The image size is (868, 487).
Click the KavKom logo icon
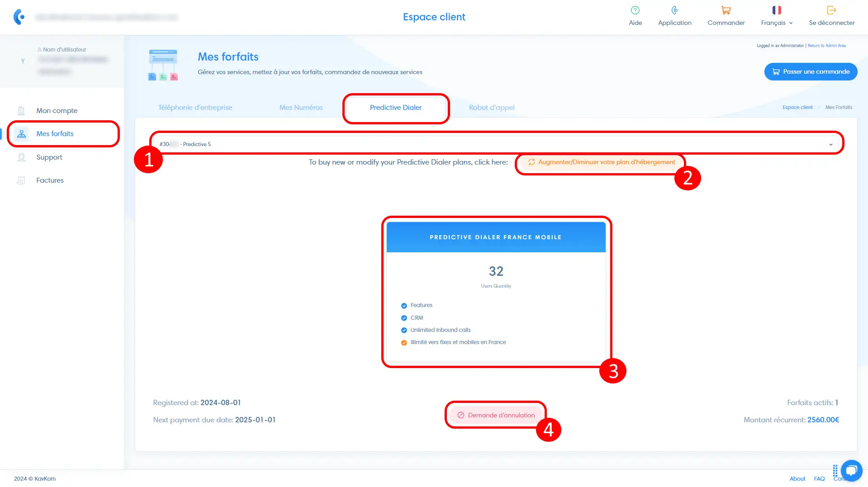[x=19, y=17]
